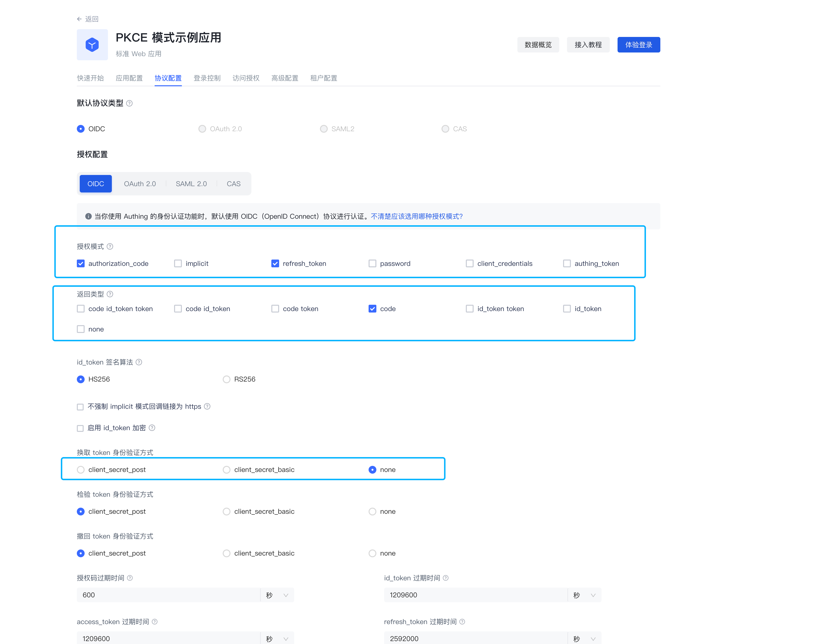Open the help tooltip next to 返回类型
This screenshot has height=644, width=814.
click(x=110, y=294)
